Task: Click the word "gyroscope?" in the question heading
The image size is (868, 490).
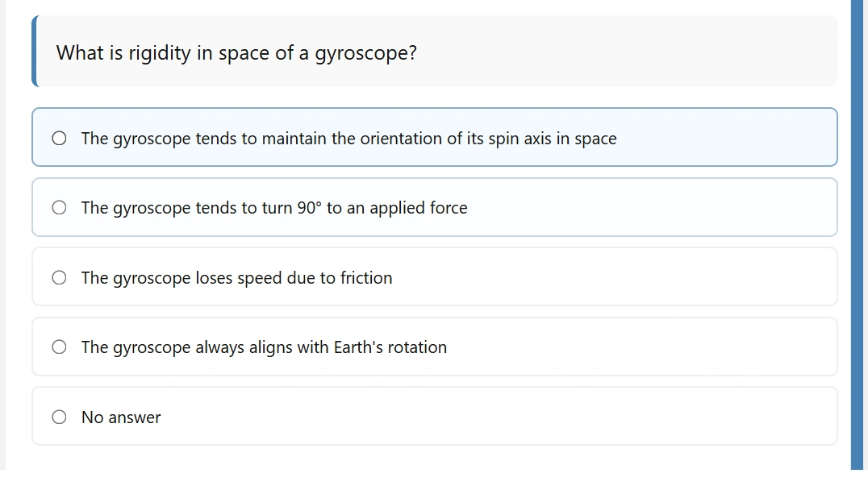Action: click(x=365, y=54)
